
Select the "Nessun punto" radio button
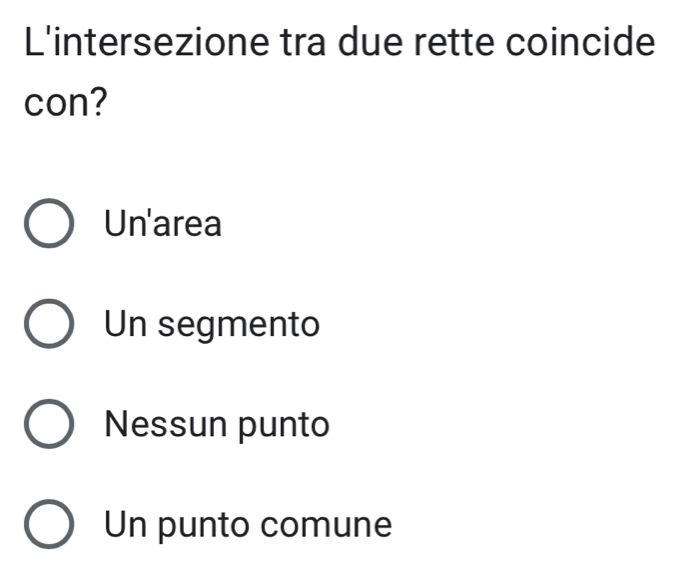click(x=47, y=425)
